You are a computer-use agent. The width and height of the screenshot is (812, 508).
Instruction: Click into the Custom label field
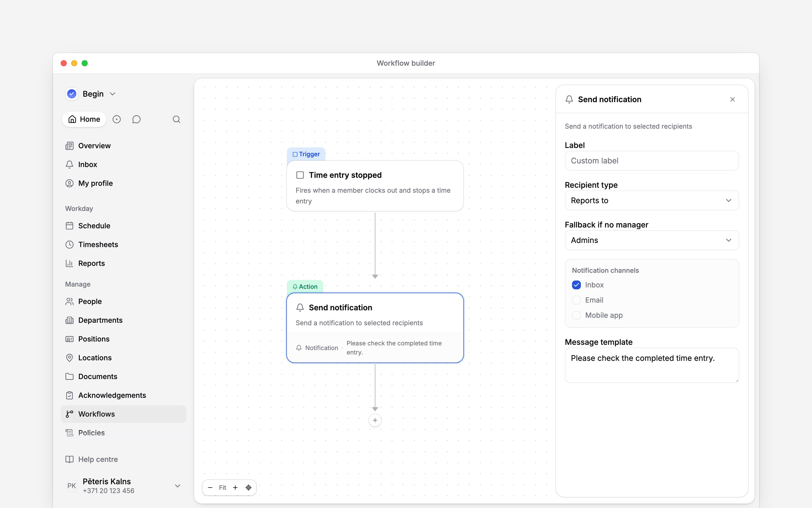(x=651, y=161)
